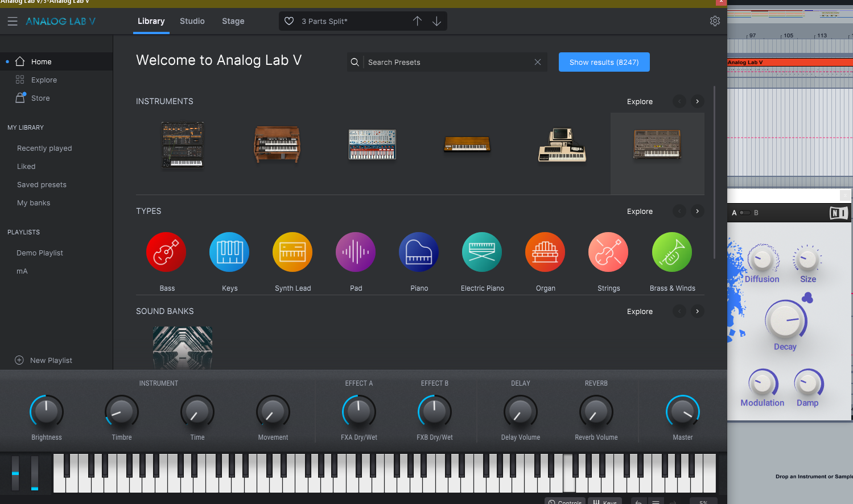Go to next Instruments page arrow
The width and height of the screenshot is (853, 504).
click(697, 101)
